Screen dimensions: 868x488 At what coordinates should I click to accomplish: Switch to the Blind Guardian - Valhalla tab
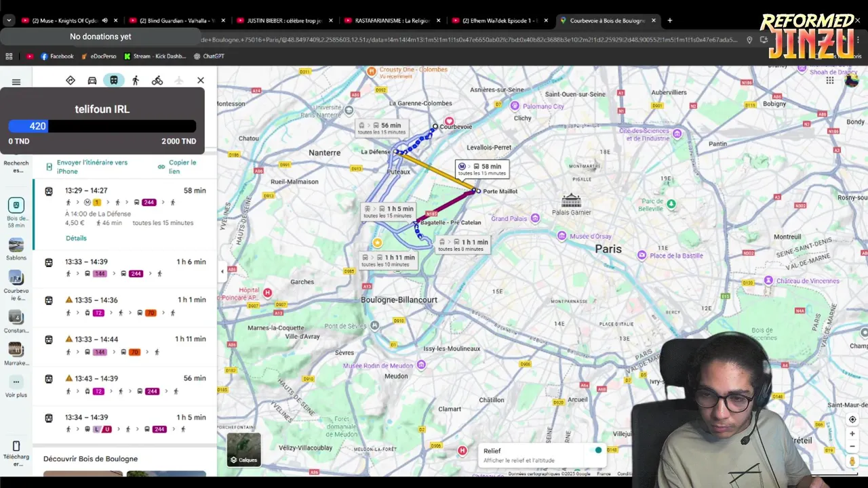[x=176, y=20]
